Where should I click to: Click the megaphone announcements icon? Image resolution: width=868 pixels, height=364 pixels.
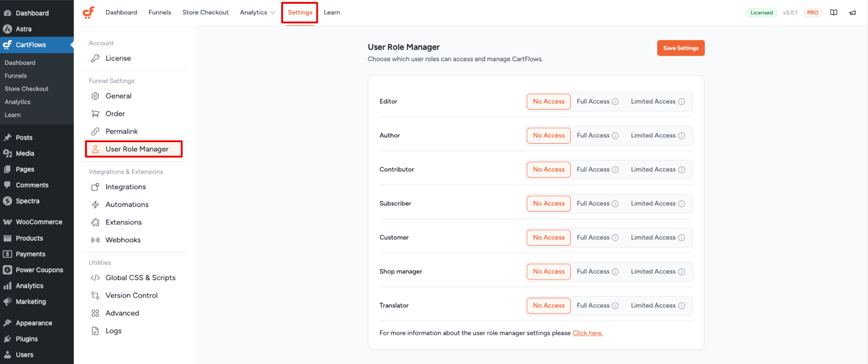click(x=853, y=13)
